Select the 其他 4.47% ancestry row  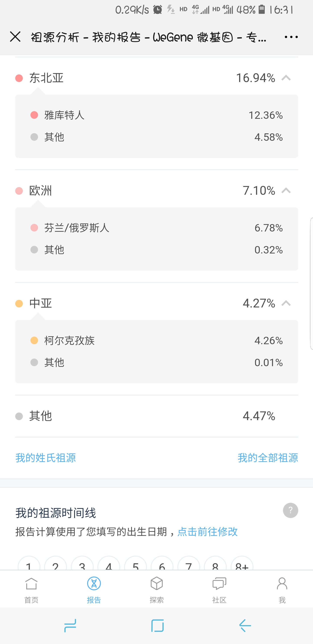pyautogui.click(x=156, y=416)
